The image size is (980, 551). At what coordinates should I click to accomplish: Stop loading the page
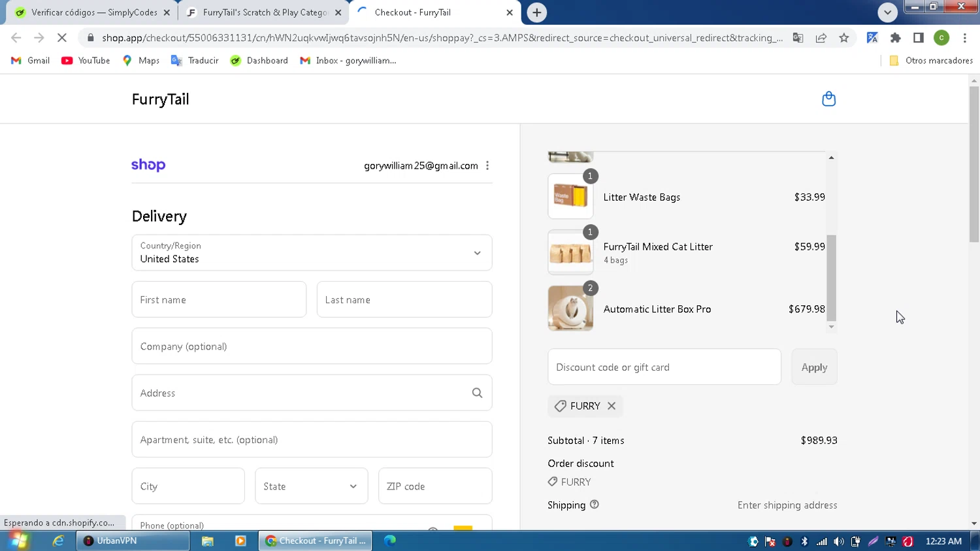point(62,38)
